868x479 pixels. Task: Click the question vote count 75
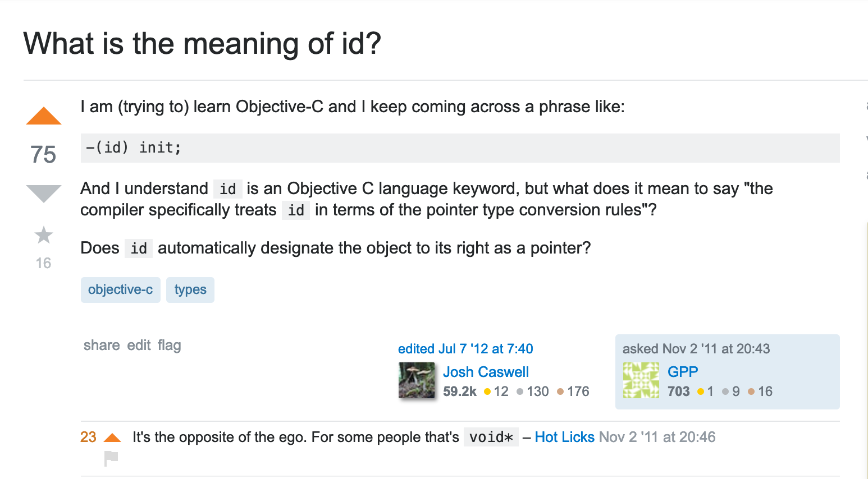coord(43,154)
